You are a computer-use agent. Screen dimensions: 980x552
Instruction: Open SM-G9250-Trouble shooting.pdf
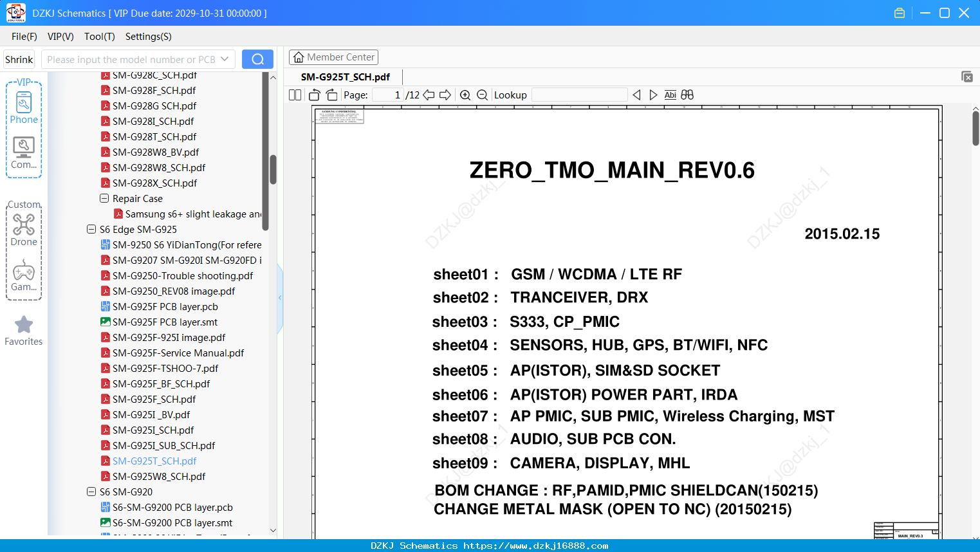point(183,276)
